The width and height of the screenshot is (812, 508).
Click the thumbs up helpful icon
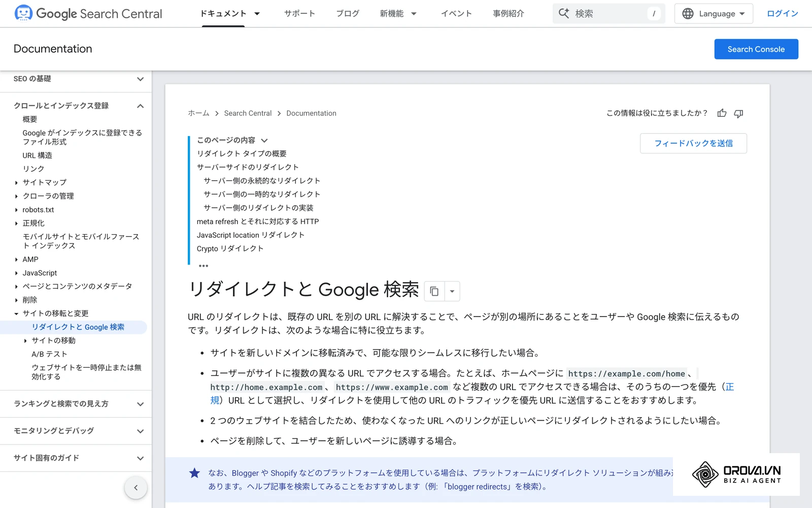pyautogui.click(x=722, y=113)
